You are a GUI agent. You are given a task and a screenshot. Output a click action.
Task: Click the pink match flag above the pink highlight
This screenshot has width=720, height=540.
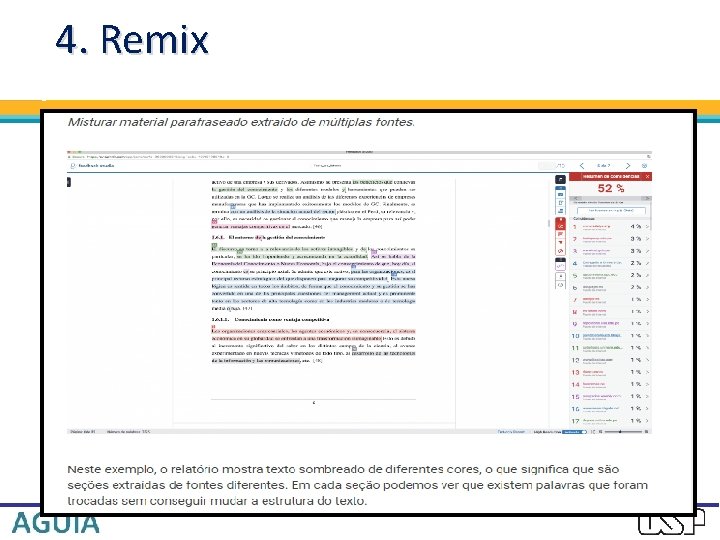point(214,222)
